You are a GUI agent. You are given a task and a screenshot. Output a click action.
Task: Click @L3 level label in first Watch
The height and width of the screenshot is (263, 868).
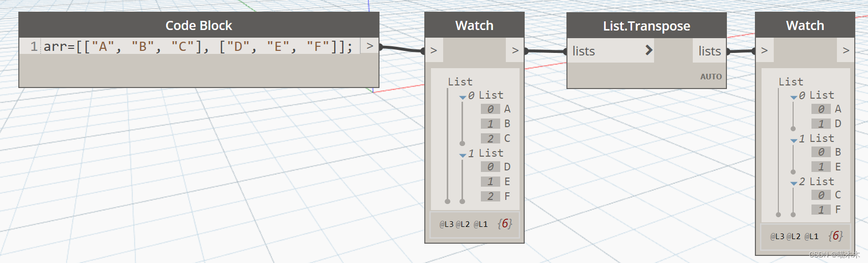(446, 224)
